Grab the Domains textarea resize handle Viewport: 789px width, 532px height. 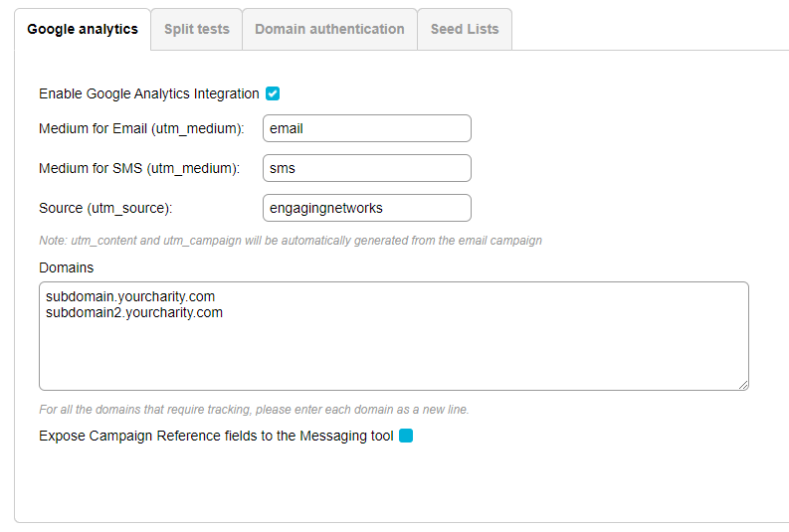(x=742, y=384)
